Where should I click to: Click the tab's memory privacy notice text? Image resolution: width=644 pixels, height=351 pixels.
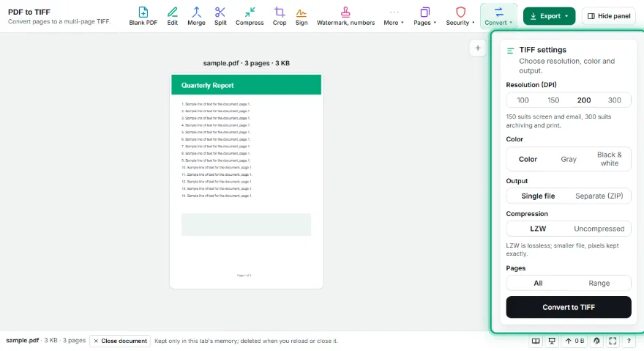click(x=246, y=341)
